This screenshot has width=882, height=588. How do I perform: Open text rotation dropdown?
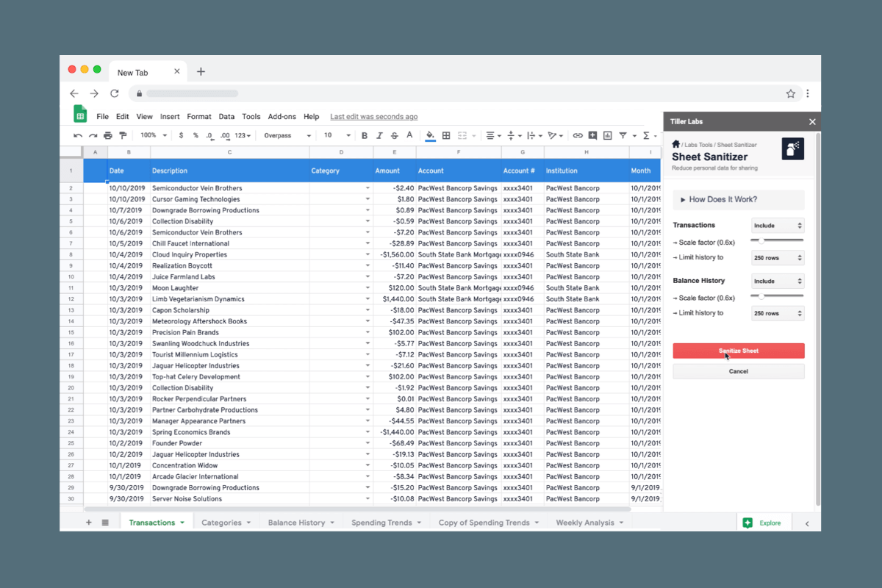(556, 135)
